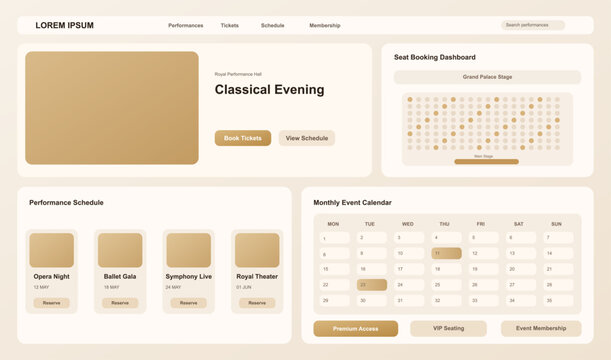Open the Ballet Gala thumbnail
611x360 pixels.
click(120, 250)
